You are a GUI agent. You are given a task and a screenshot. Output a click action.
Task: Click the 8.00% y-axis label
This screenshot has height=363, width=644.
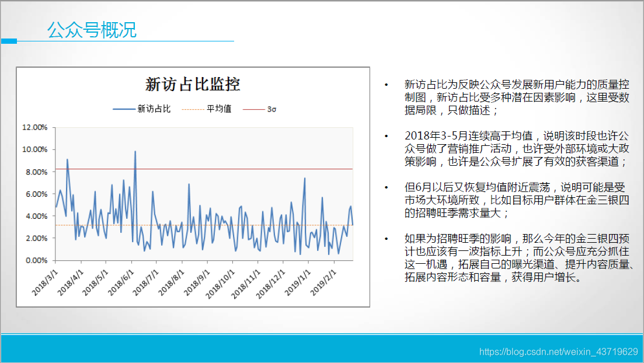pyautogui.click(x=37, y=172)
